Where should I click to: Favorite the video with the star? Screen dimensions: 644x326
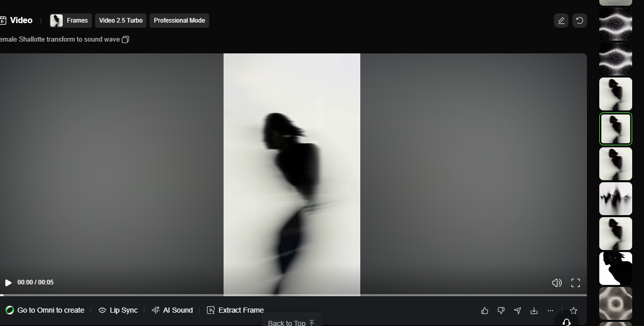pyautogui.click(x=573, y=311)
